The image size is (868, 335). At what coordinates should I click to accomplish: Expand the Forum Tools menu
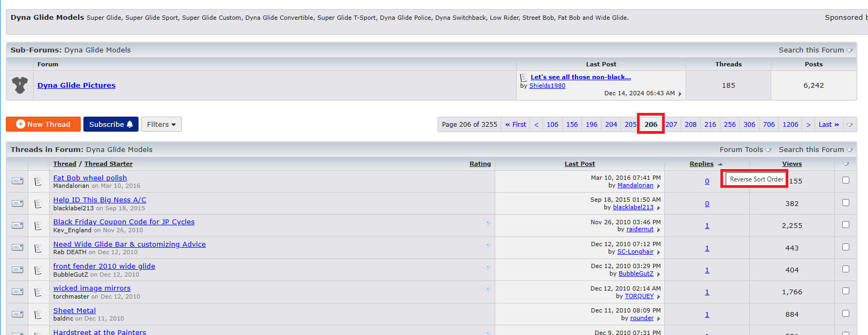point(745,150)
